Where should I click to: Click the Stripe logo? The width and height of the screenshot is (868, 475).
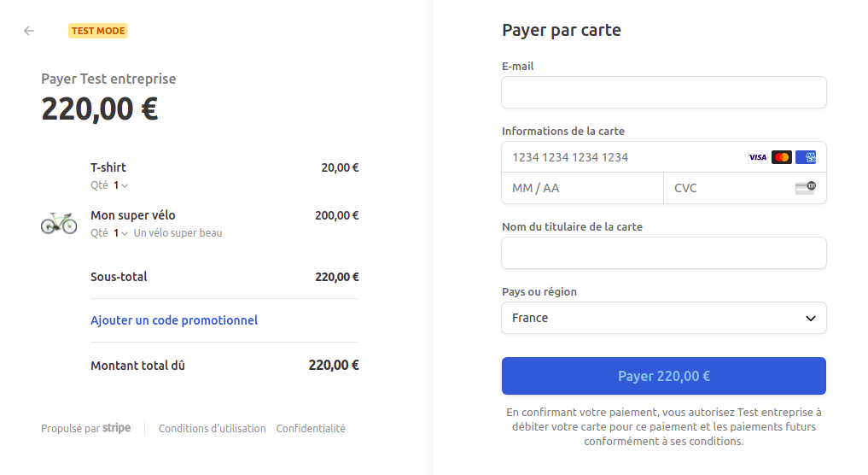117,428
